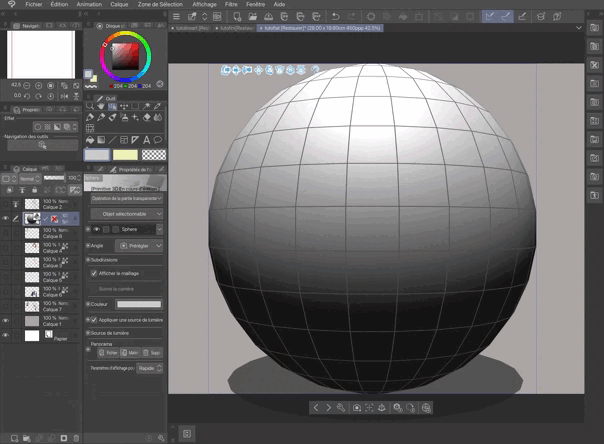Click the hamburger icon in the command bar
This screenshot has height=444, width=604.
coord(177,17)
